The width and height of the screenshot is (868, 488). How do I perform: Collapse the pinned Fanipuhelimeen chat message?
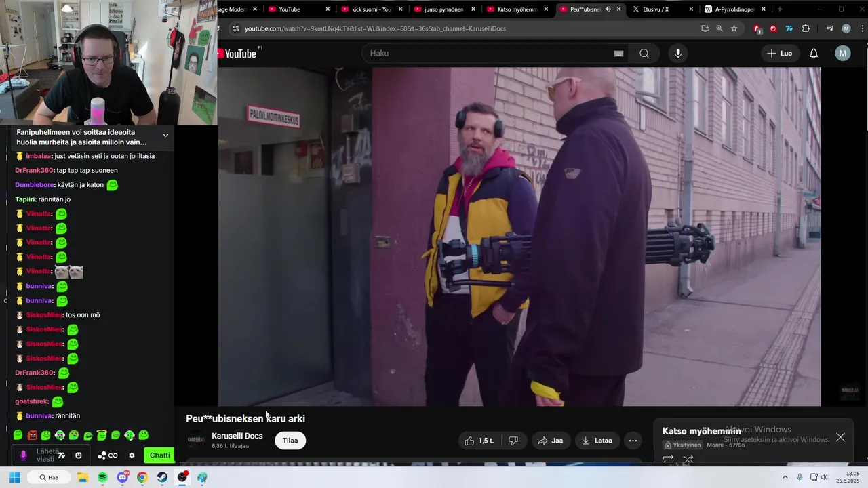[x=165, y=136]
